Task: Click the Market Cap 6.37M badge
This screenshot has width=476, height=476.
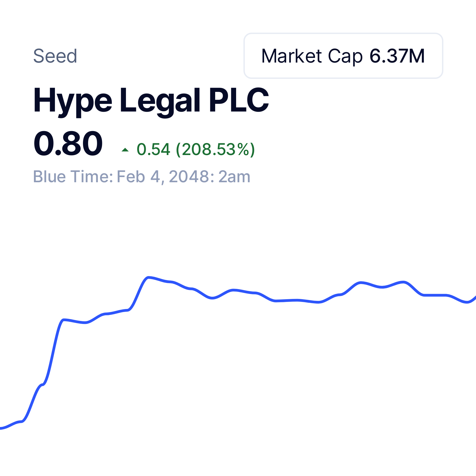Action: pos(343,56)
